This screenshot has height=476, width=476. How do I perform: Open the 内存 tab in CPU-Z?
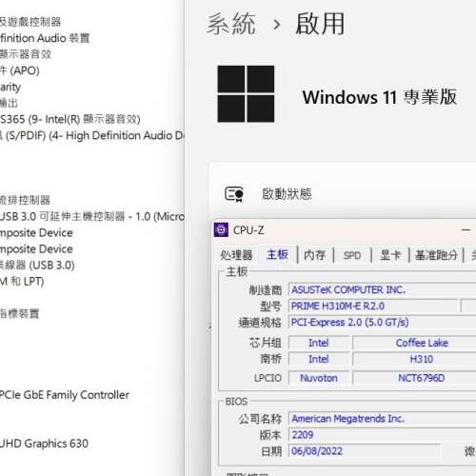(314, 255)
